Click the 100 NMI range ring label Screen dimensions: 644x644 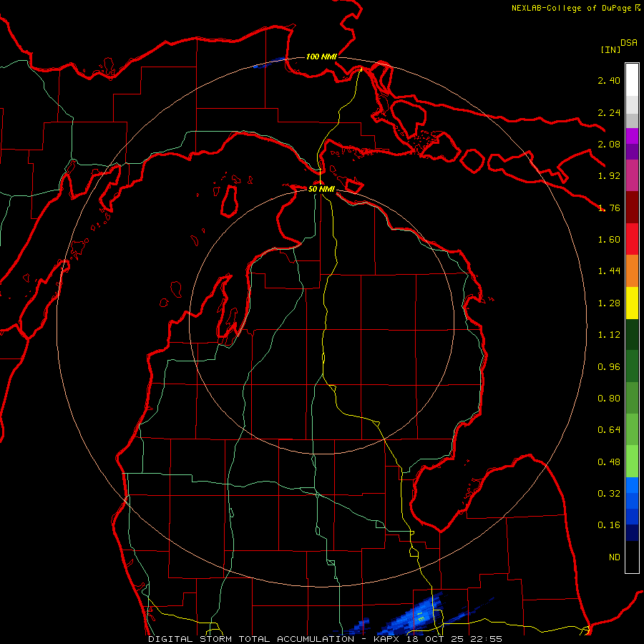click(x=321, y=57)
